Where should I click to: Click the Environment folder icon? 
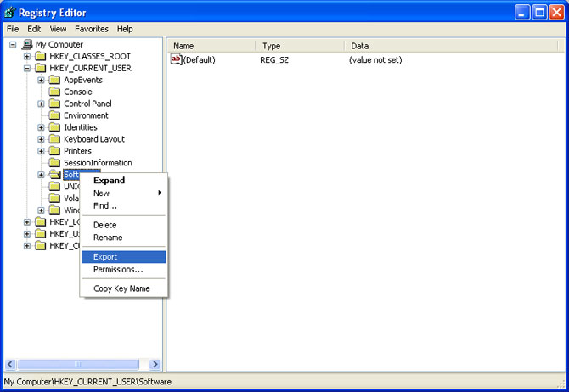click(x=55, y=115)
